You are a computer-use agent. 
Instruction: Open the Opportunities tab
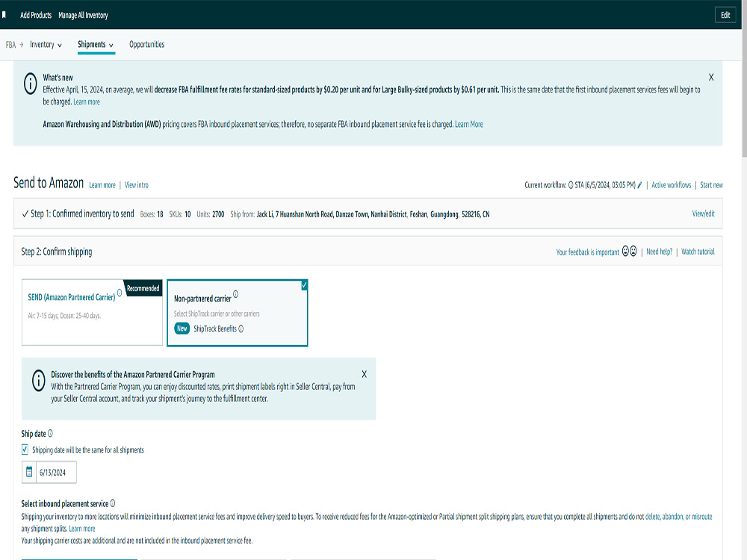tap(146, 44)
